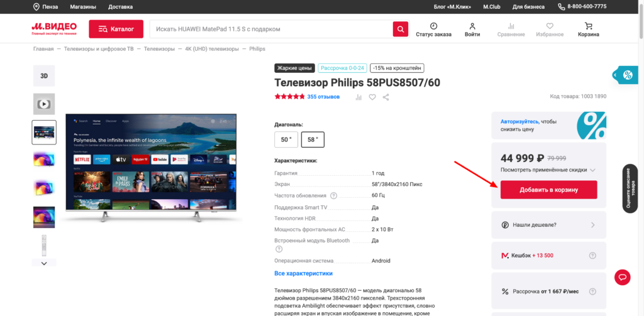Open the red chat bubble button
The width and height of the screenshot is (644, 316).
[x=622, y=278]
